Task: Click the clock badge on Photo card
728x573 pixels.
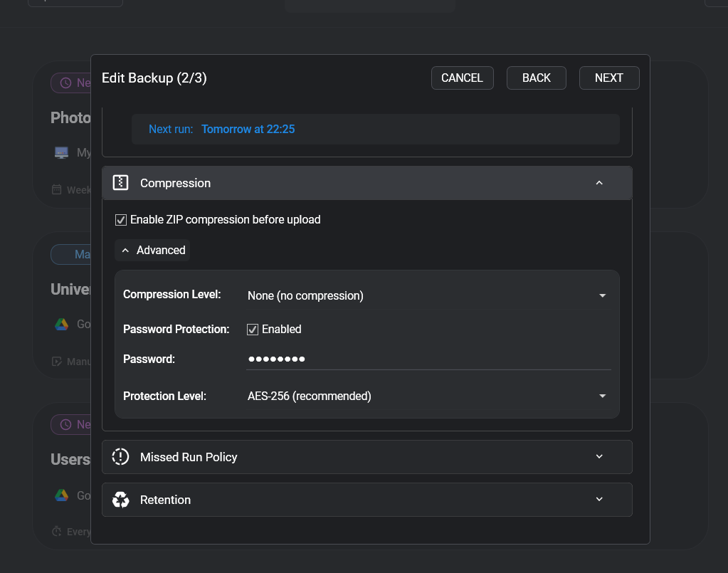Action: tap(71, 83)
